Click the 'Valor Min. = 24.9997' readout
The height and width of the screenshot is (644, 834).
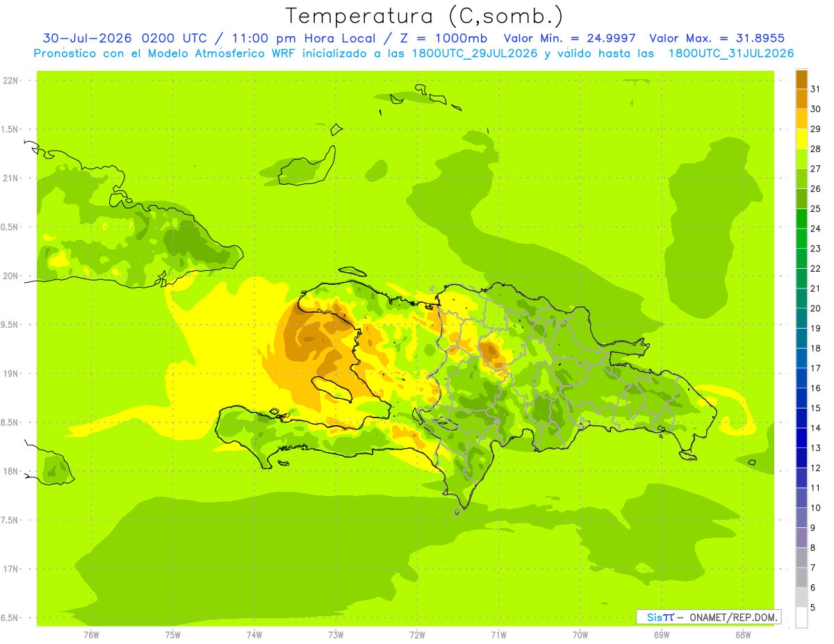click(x=569, y=38)
